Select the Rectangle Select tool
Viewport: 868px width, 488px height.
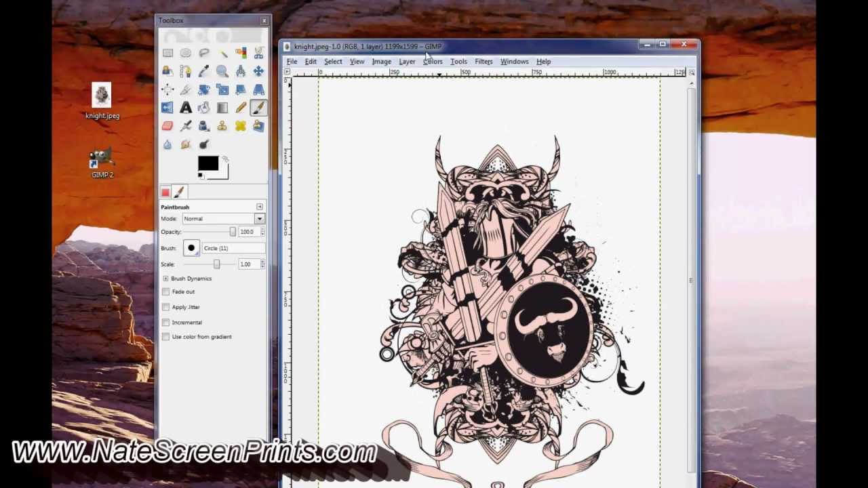coord(167,53)
